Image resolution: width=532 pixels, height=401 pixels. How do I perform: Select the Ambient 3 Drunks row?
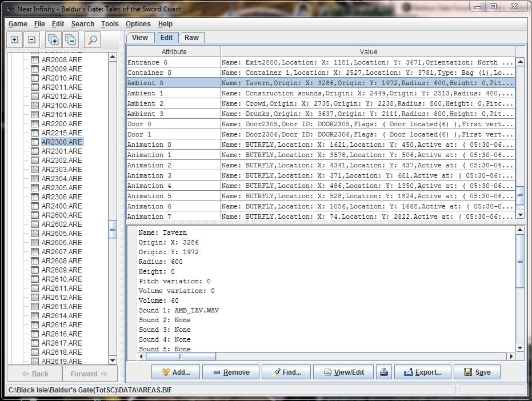321,114
